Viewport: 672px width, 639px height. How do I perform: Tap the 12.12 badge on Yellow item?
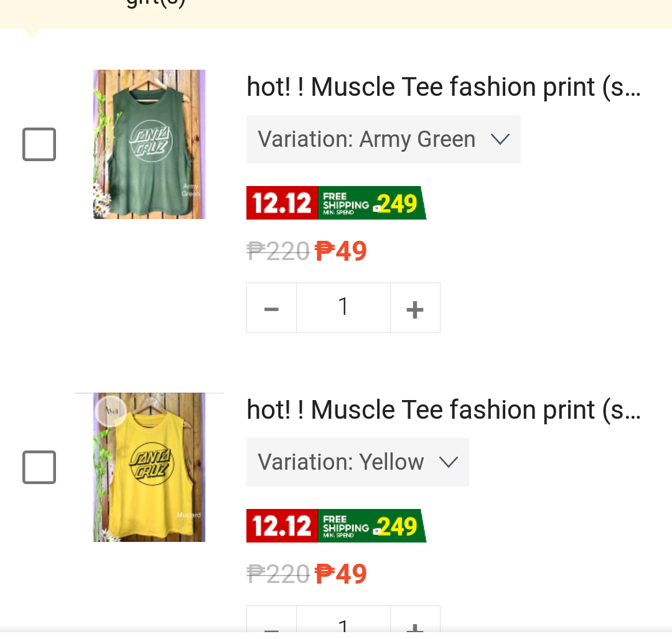tap(282, 526)
